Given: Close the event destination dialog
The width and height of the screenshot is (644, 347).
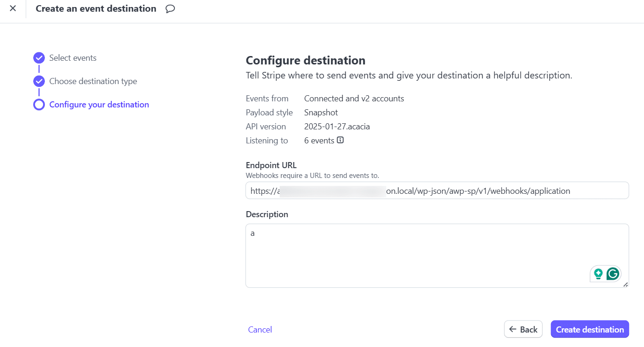Looking at the screenshot, I should point(13,8).
